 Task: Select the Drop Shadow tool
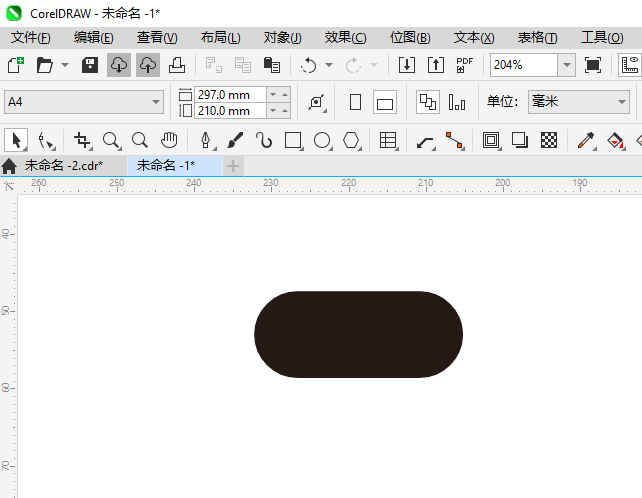(520, 140)
